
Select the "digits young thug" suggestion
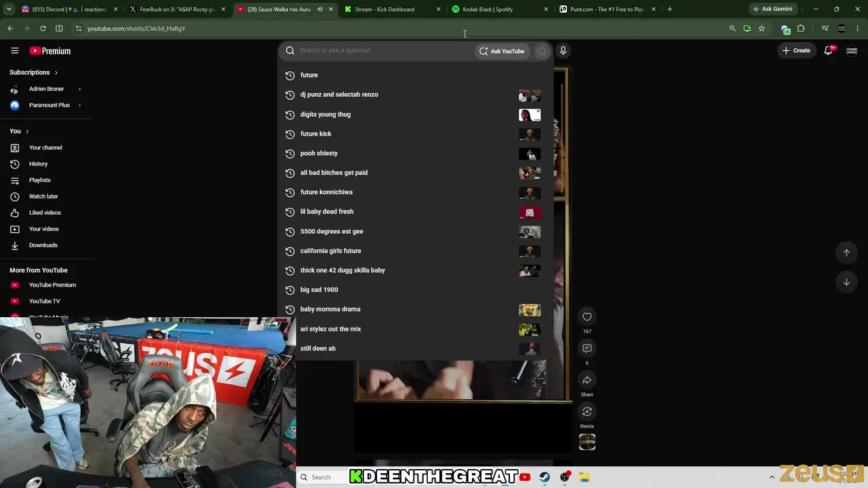(415, 115)
